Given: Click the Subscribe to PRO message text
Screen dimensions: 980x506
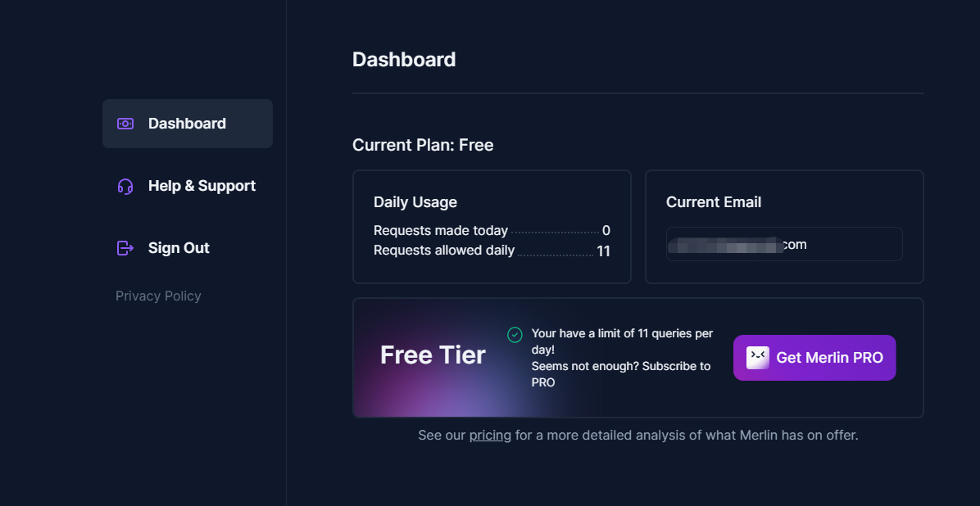Looking at the screenshot, I should pyautogui.click(x=621, y=374).
